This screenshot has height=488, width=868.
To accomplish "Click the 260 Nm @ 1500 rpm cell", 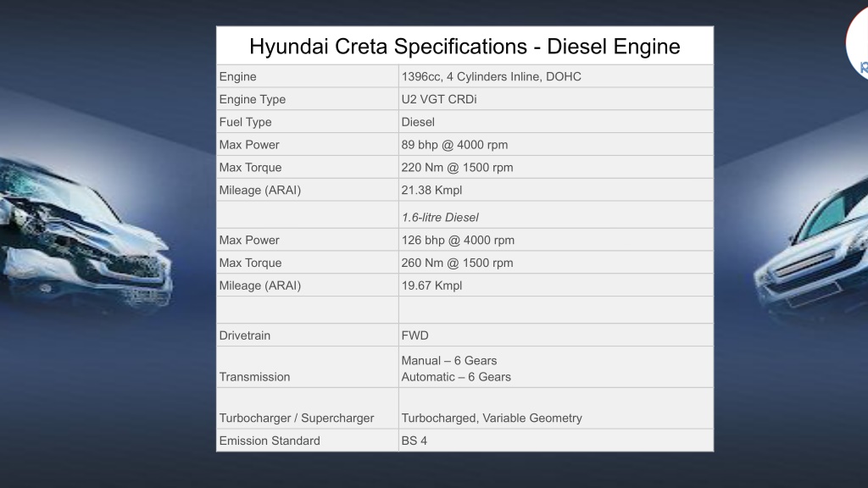I will click(x=556, y=263).
